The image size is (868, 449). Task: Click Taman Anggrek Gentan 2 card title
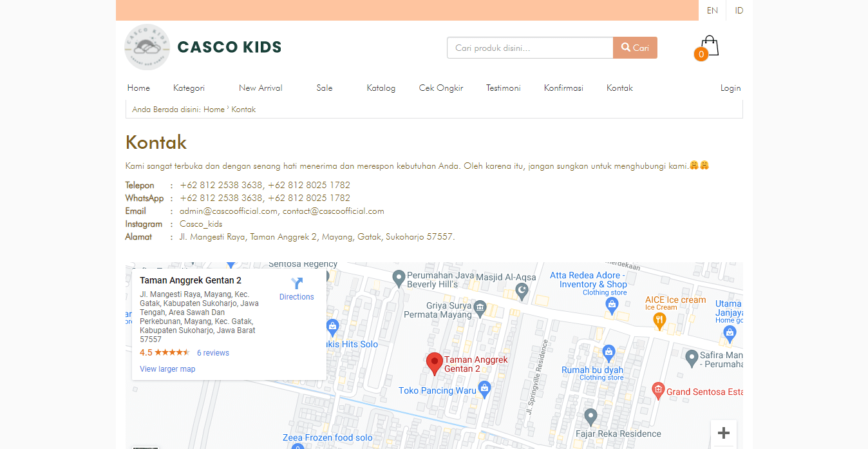click(x=191, y=280)
